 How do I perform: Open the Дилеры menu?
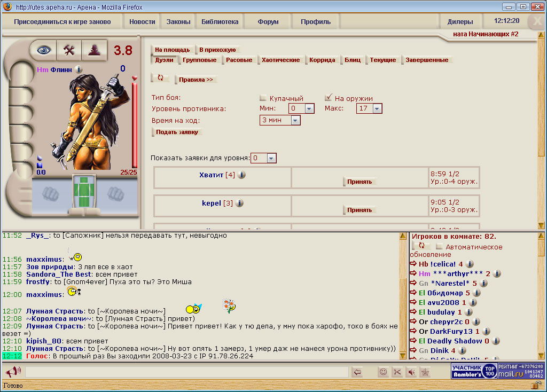coord(460,21)
